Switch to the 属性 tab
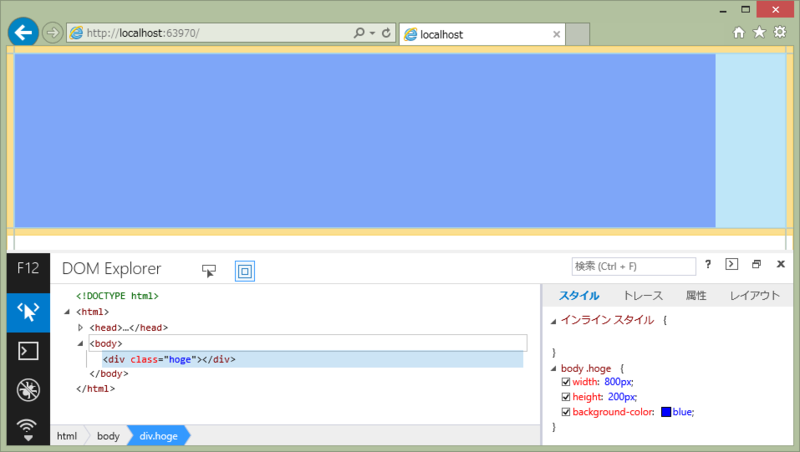Viewport: 800px width, 452px height. click(x=696, y=296)
